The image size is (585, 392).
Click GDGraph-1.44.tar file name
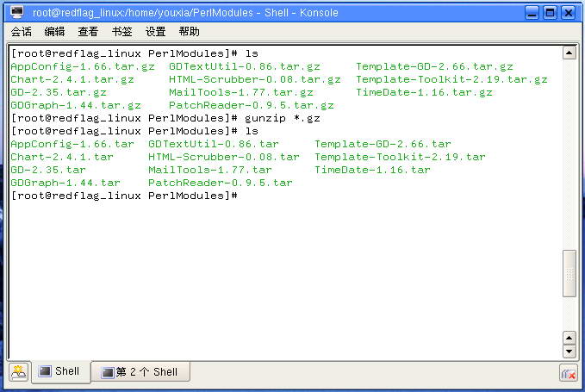[x=65, y=184]
